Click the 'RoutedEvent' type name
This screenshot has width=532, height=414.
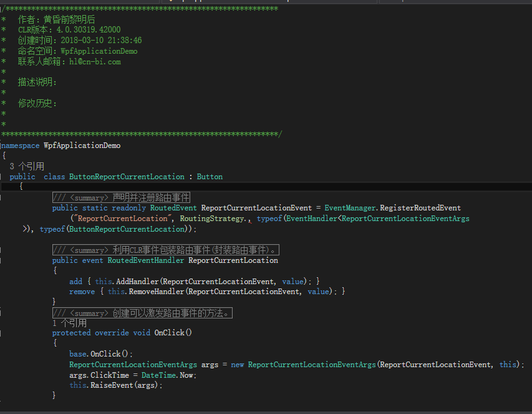tap(173, 208)
